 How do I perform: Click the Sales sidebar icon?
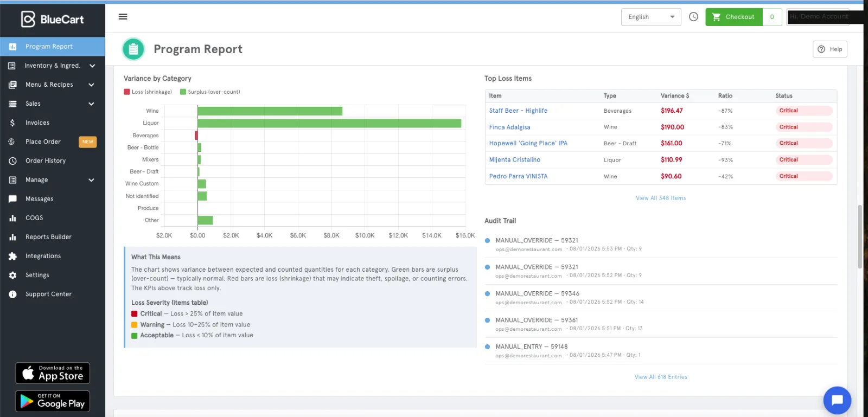click(12, 104)
